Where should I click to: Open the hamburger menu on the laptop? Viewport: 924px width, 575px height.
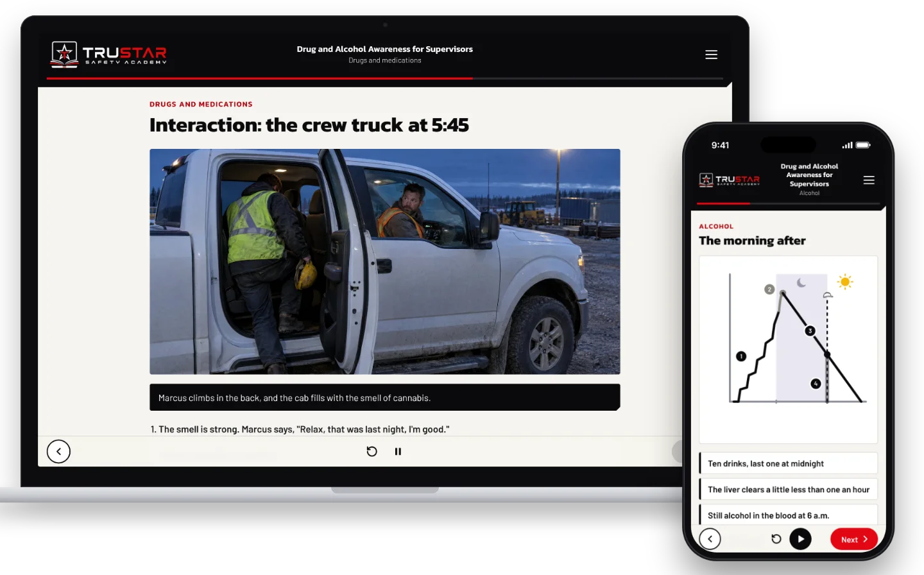(x=711, y=55)
